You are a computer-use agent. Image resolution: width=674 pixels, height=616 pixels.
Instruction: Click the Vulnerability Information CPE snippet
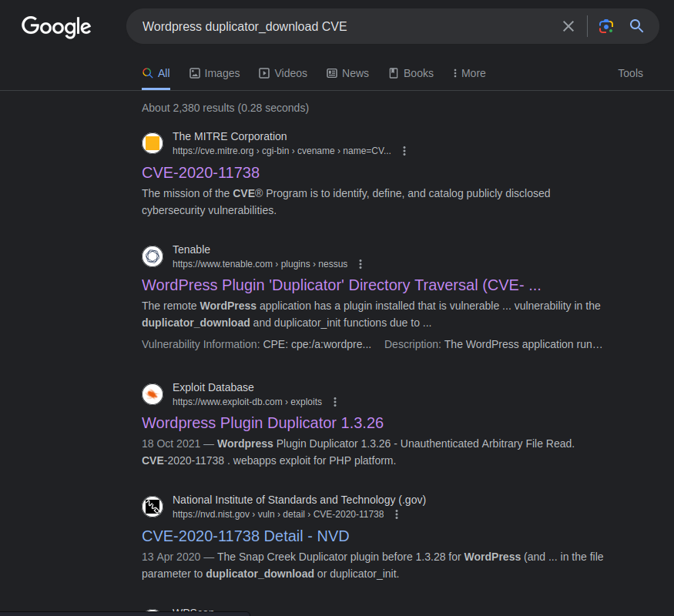coord(257,344)
